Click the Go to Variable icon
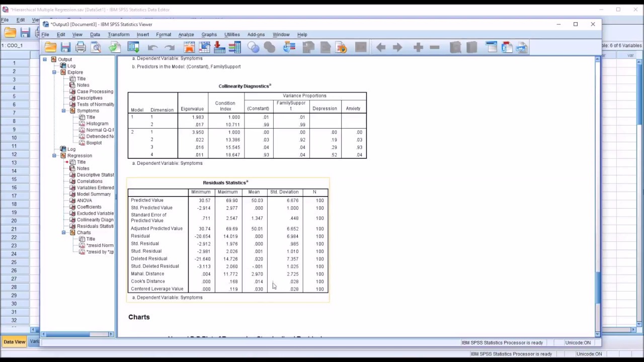Viewport: 644px width, 362px height. pos(219,47)
